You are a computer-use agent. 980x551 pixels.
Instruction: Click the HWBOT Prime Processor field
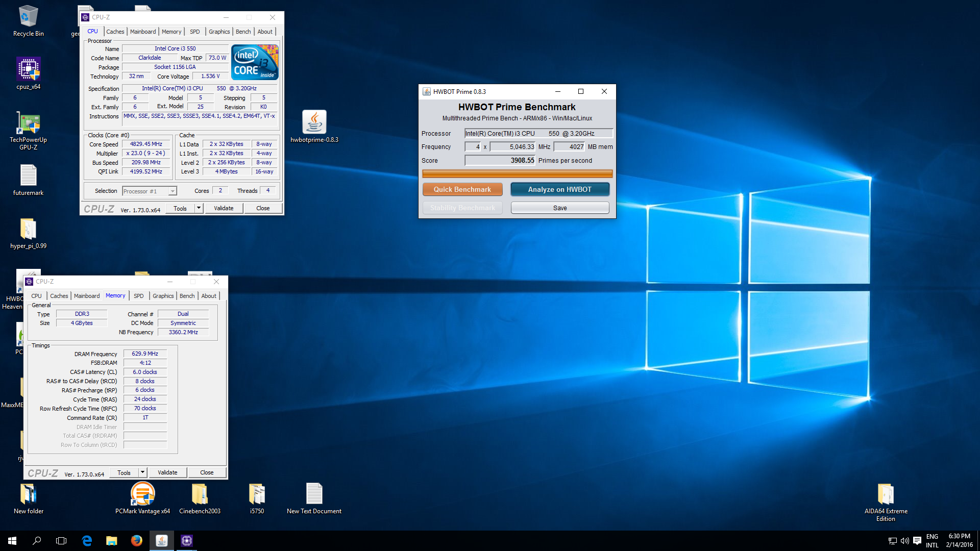tap(538, 134)
